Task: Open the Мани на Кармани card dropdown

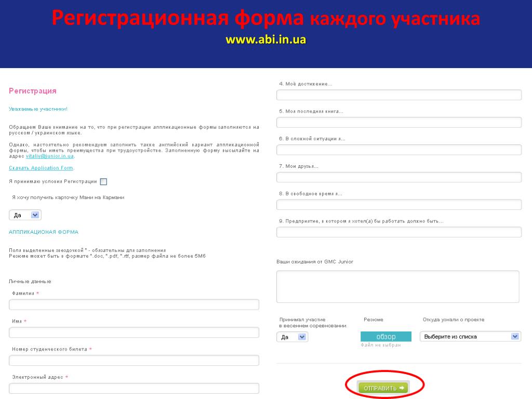Action: (x=25, y=215)
